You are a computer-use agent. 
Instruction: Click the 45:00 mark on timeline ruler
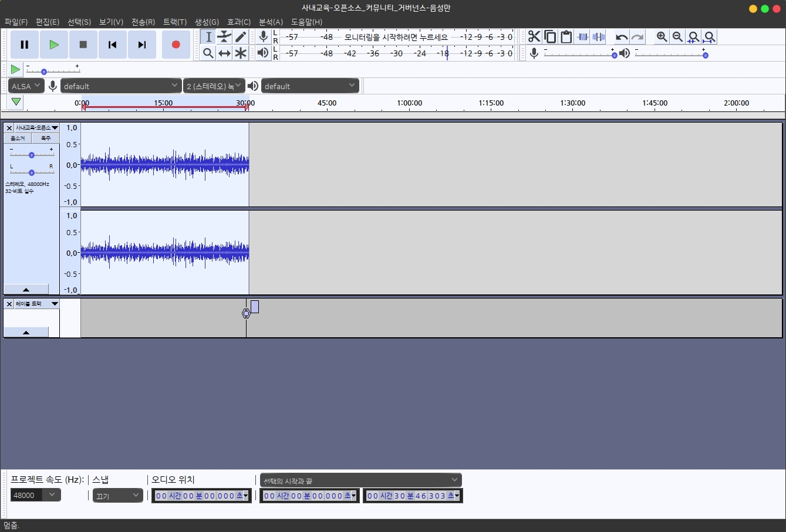point(327,103)
